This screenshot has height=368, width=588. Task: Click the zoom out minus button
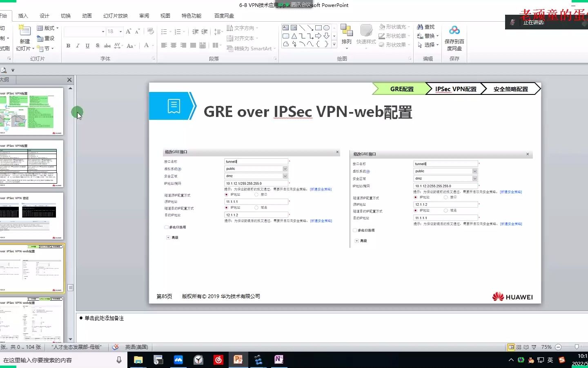[558, 347]
